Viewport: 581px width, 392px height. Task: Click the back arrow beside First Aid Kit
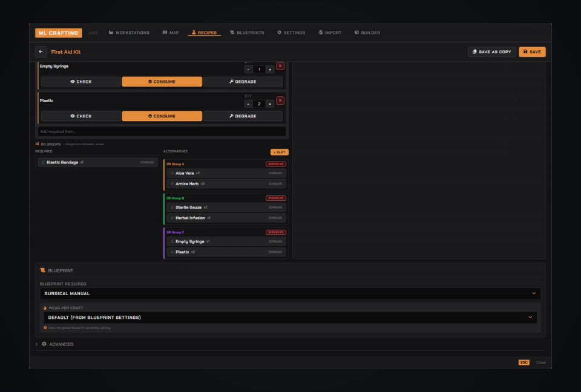[41, 52]
